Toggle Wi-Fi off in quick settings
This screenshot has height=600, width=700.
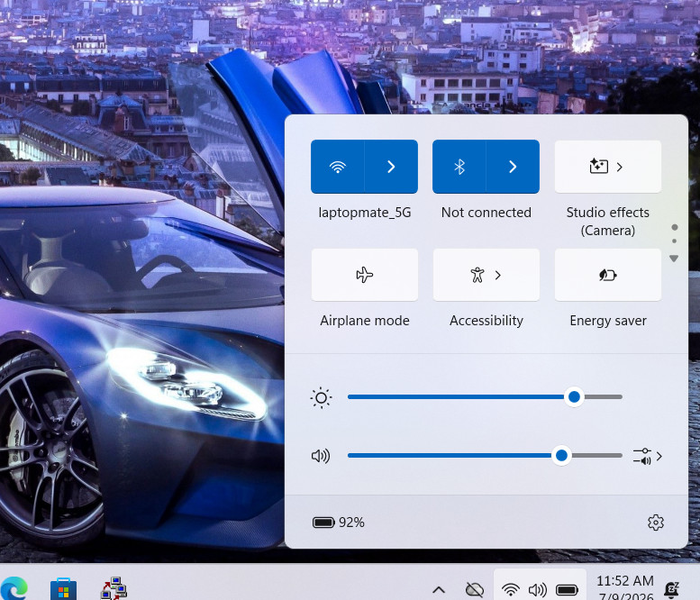click(338, 167)
